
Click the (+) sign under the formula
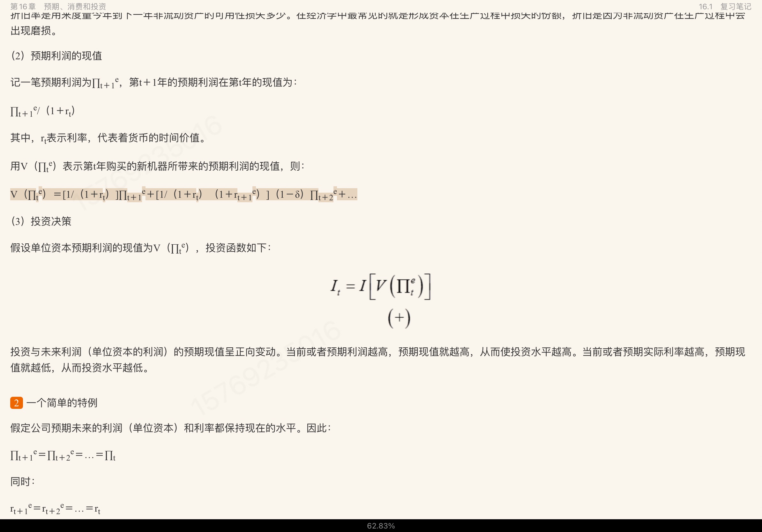coord(399,318)
